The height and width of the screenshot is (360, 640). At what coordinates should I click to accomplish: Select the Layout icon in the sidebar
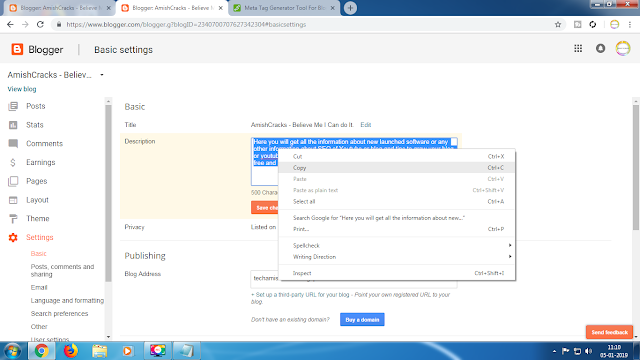13,200
